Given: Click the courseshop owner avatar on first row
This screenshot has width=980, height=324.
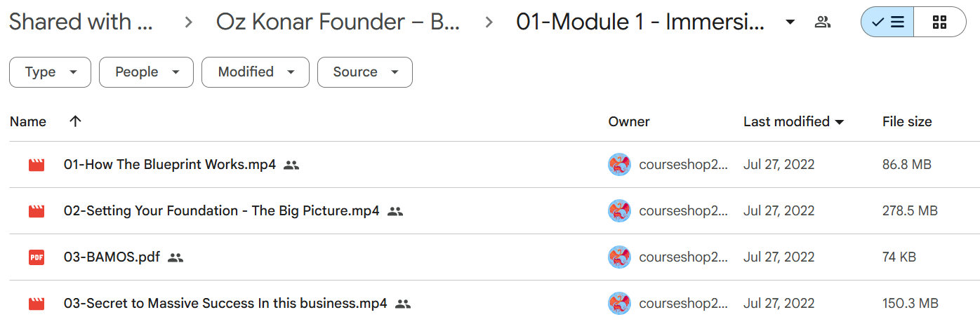Looking at the screenshot, I should [619, 165].
